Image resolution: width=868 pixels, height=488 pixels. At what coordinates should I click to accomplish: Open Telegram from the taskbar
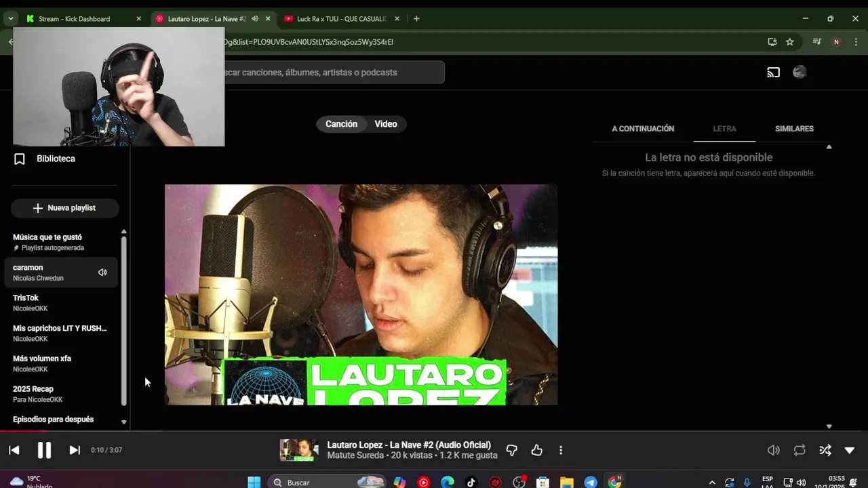[x=591, y=483]
